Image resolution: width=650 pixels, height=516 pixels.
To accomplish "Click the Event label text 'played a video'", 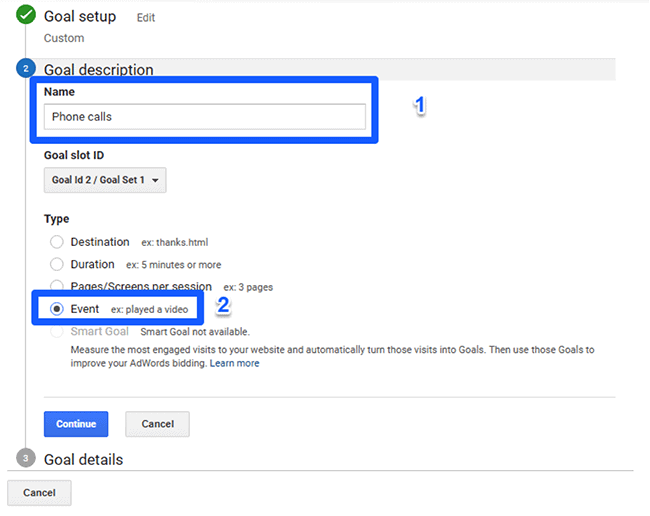I will [x=157, y=310].
